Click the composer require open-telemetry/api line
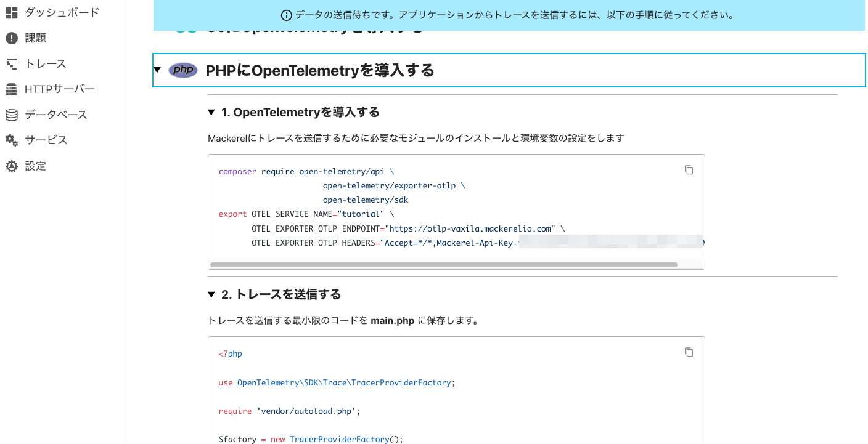 coord(306,172)
